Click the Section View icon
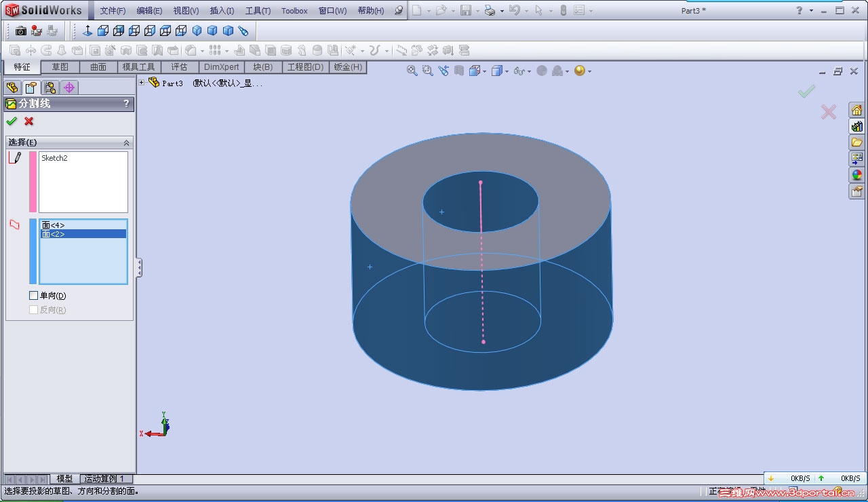 click(459, 71)
